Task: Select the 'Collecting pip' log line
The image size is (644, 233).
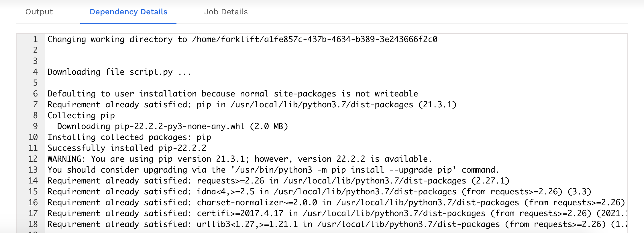Action: pos(81,115)
